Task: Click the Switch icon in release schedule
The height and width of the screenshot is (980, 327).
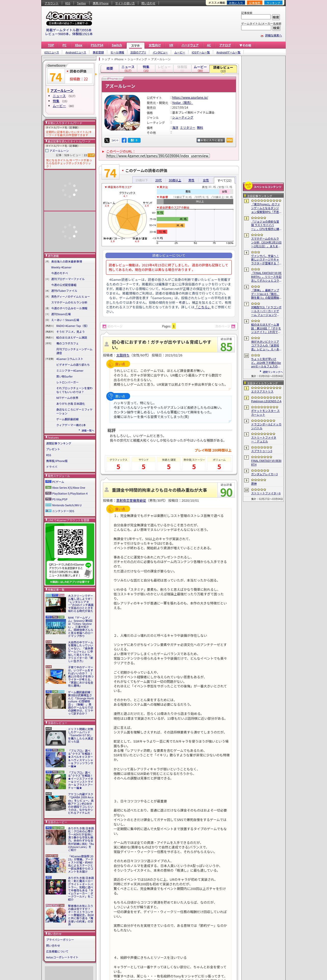Action: coord(48,505)
